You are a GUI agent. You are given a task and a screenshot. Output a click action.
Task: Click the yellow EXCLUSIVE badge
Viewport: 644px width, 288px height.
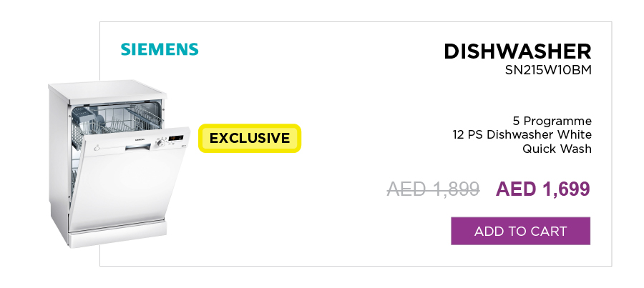[250, 138]
